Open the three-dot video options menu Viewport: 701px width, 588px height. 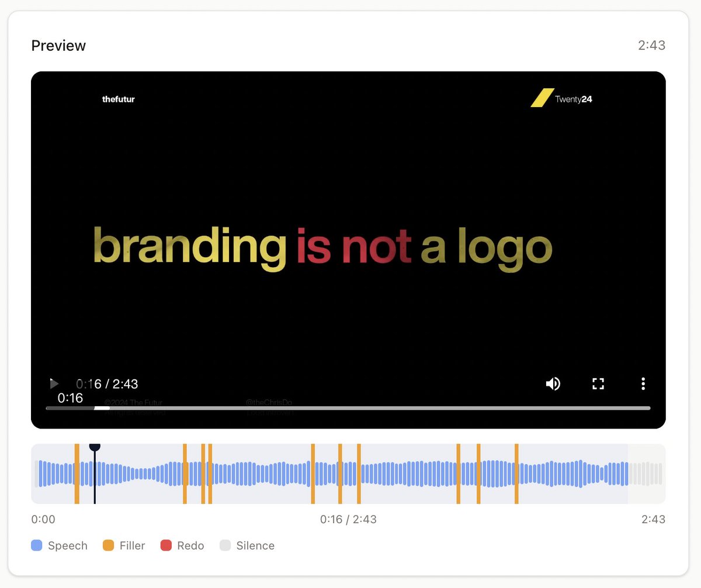coord(643,384)
